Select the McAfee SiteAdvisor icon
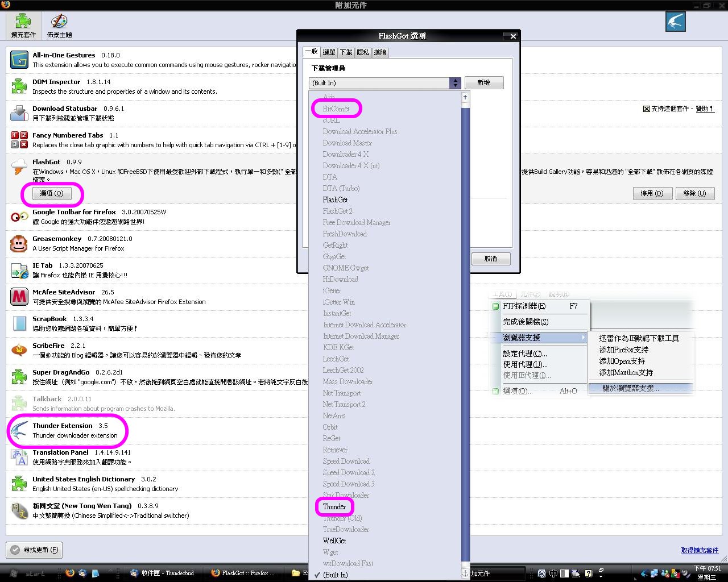The height and width of the screenshot is (582, 728). click(x=19, y=296)
